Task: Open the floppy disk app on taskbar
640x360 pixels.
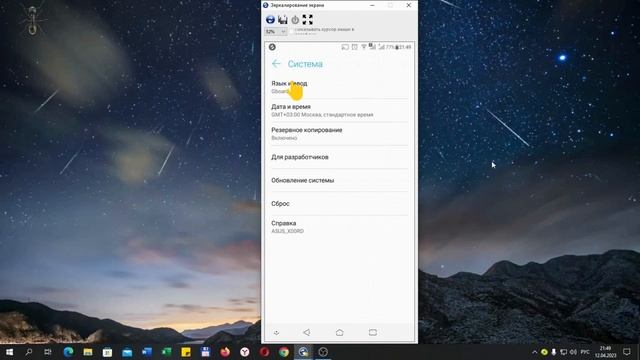Action: (x=205, y=352)
